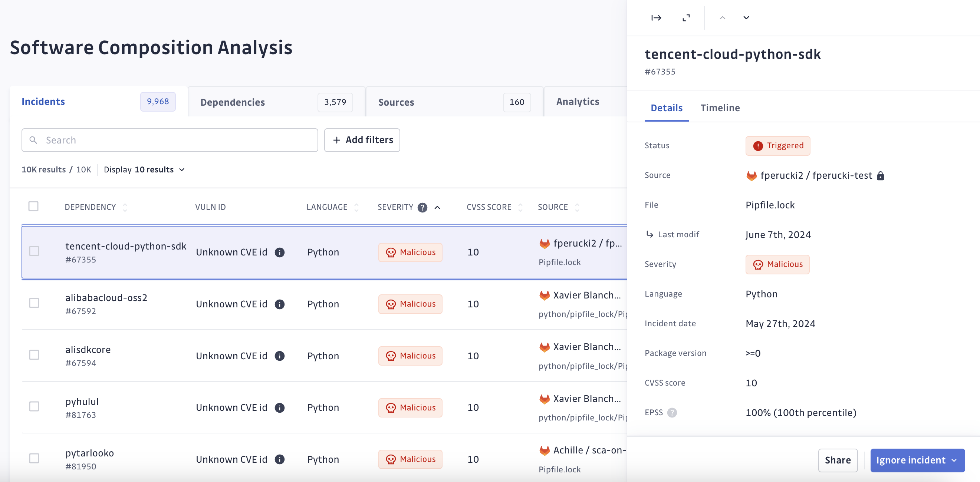
Task: Click the 160 sources count badge
Action: pos(517,102)
